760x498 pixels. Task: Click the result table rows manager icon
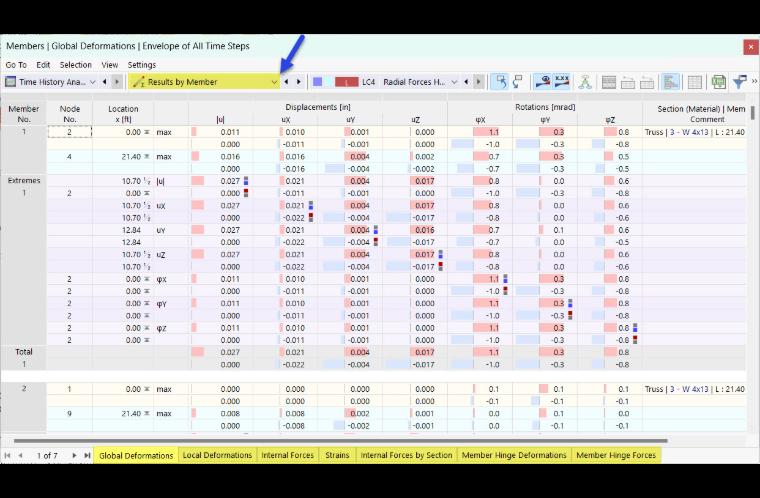[609, 82]
